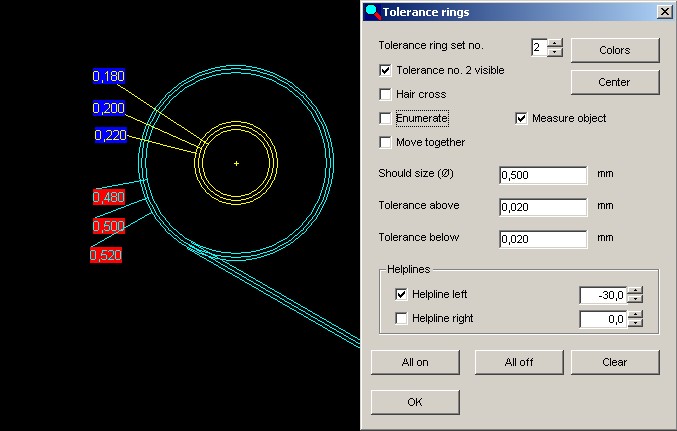
Task: Enable the Helpline right checkbox
Action: tap(401, 319)
